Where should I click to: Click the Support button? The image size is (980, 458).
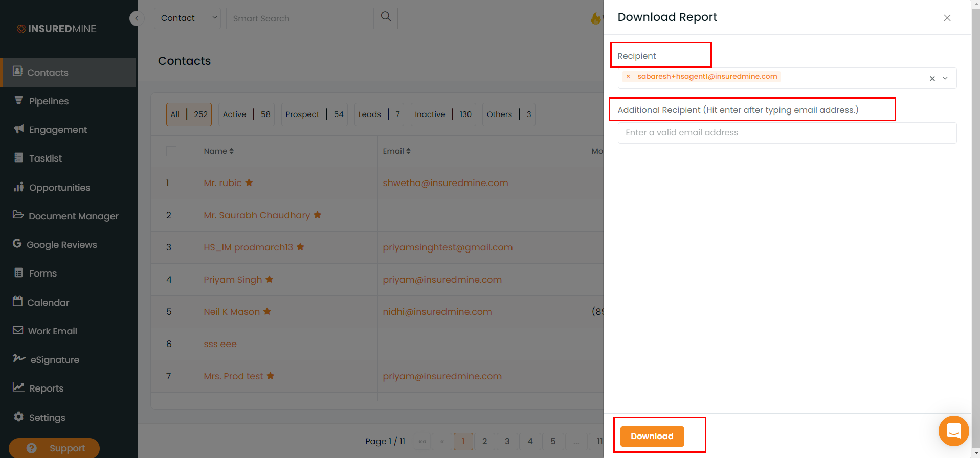(54, 448)
